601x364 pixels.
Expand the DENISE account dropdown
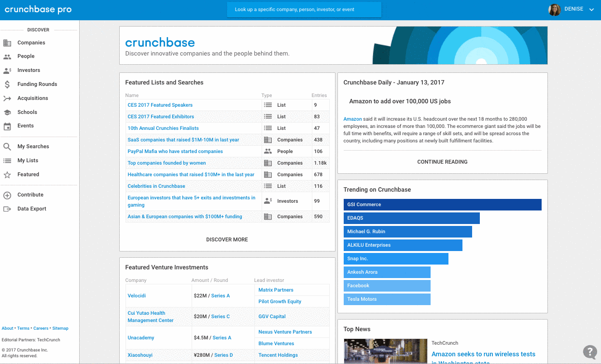tap(591, 9)
